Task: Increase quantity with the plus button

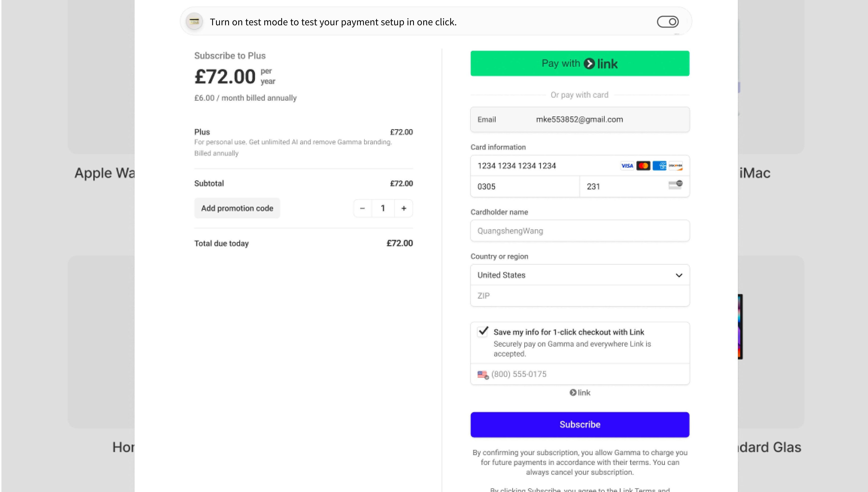Action: [x=403, y=208]
